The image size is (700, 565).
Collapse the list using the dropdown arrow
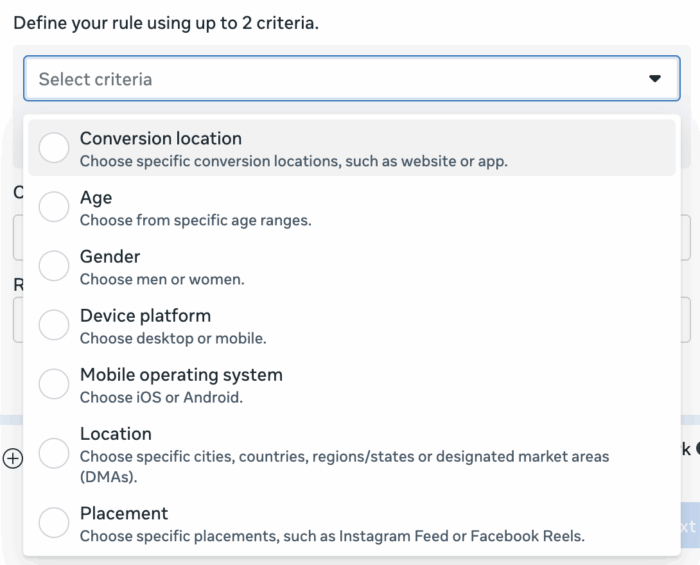point(655,79)
